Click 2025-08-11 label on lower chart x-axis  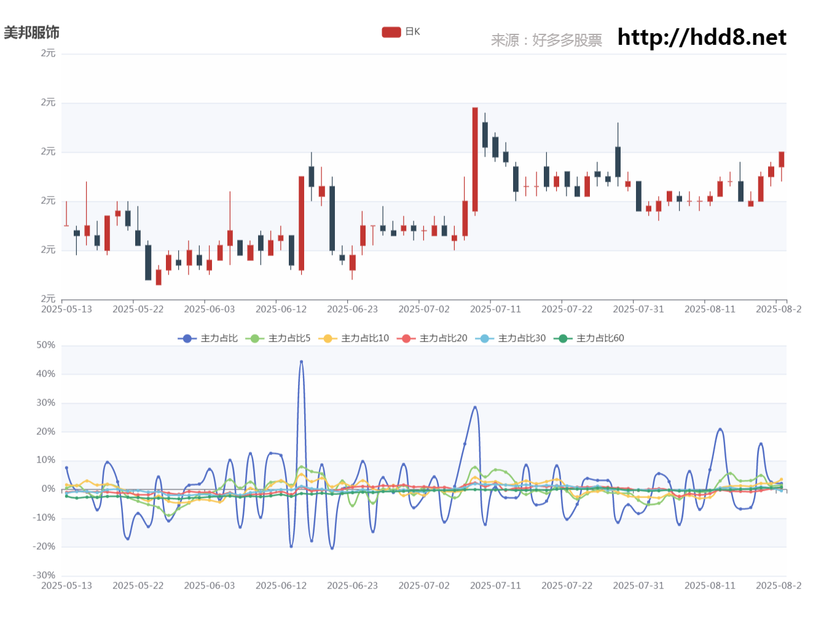pos(710,585)
